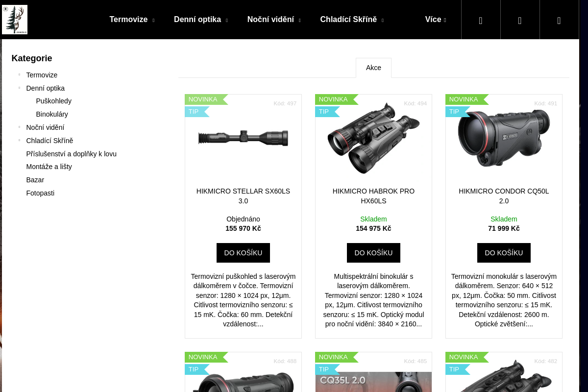Collapse the Denní optika sidebar category bullet
The width and height of the screenshot is (588, 392).
click(x=20, y=88)
